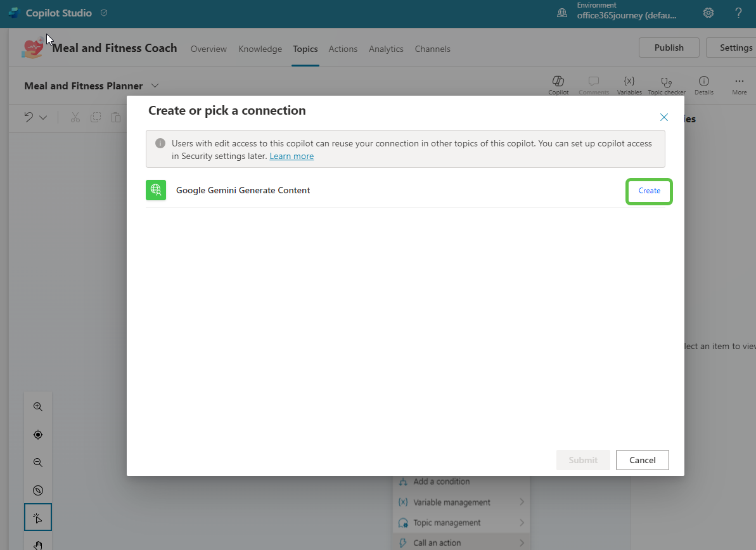Open the Comments panel
756x550 pixels.
click(594, 86)
